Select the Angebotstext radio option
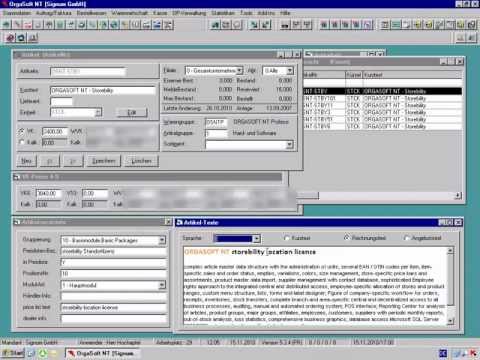 [406, 238]
